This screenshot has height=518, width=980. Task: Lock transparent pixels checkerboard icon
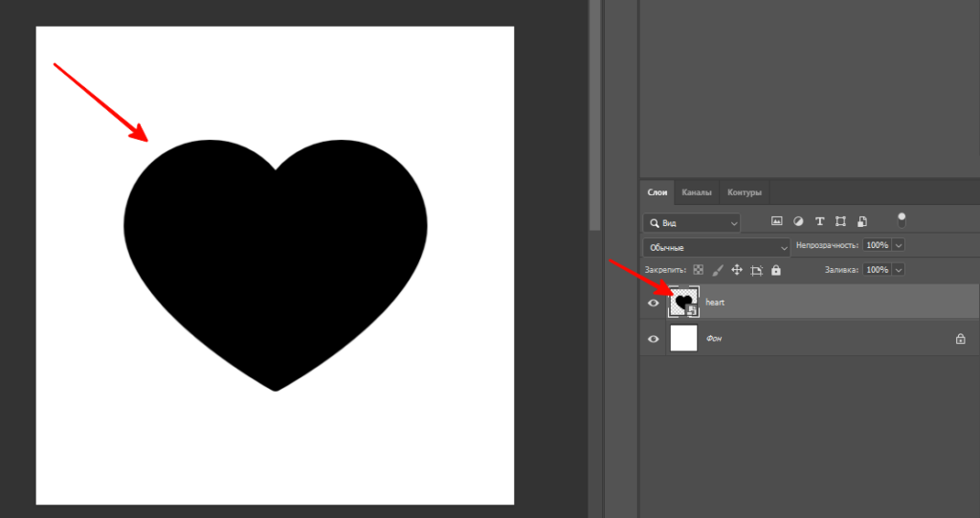pyautogui.click(x=699, y=271)
